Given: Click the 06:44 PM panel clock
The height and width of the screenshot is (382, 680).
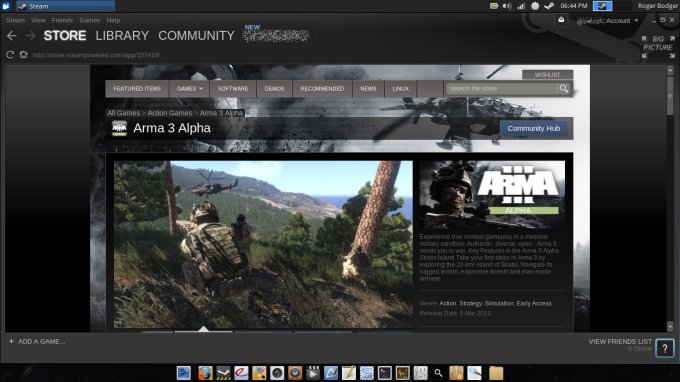Looking at the screenshot, I should pyautogui.click(x=573, y=6).
